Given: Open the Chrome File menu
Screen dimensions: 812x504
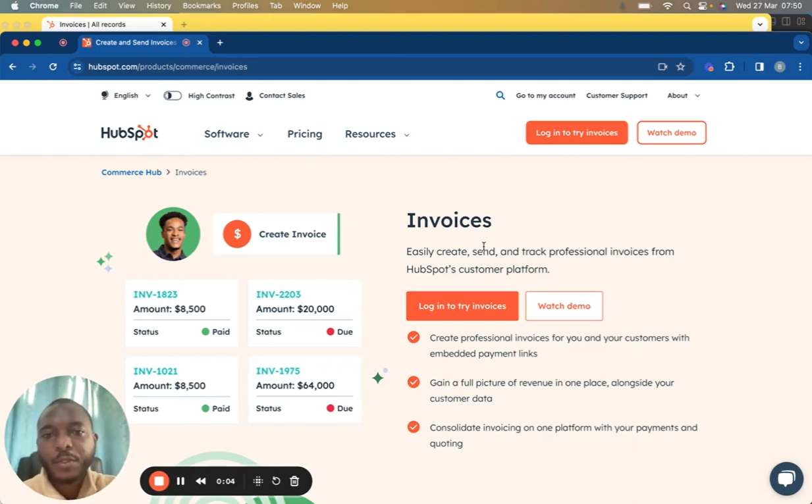Looking at the screenshot, I should tap(76, 6).
